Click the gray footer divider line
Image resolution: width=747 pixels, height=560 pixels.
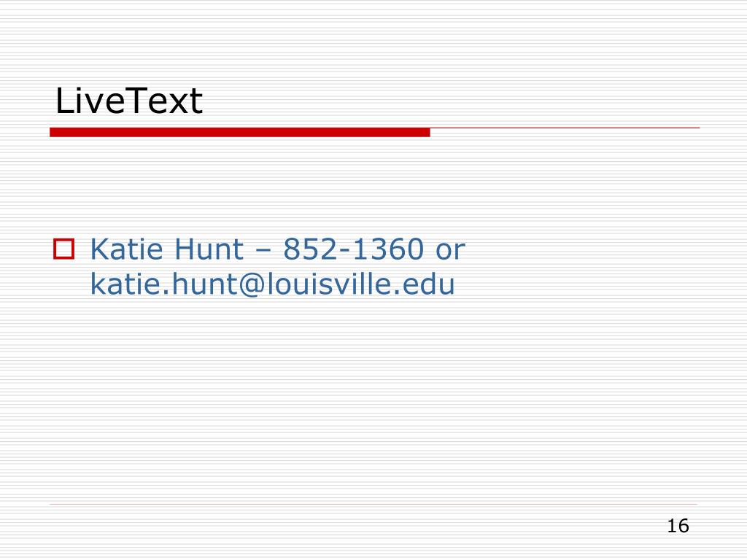tap(373, 504)
